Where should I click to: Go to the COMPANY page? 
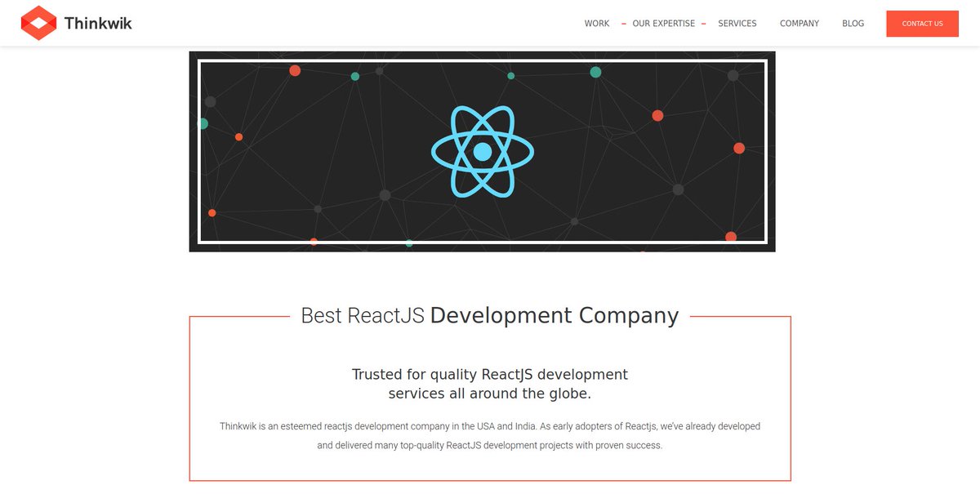(x=800, y=24)
